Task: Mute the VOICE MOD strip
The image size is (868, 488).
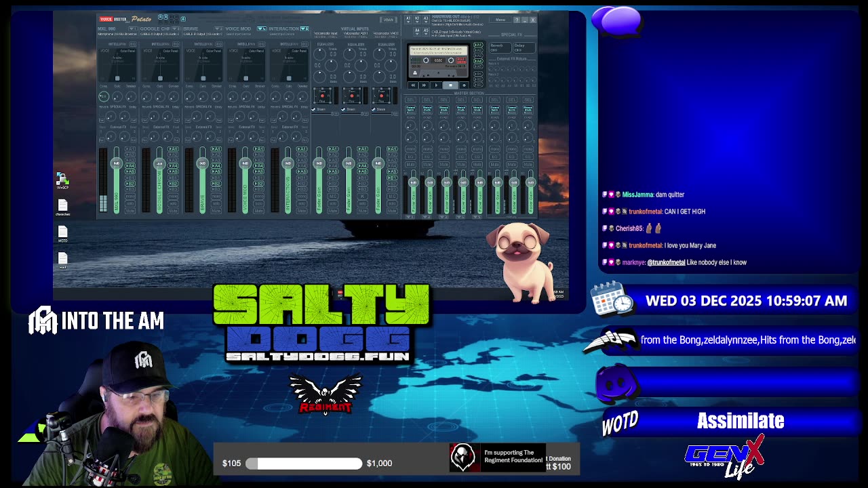Action: tap(258, 211)
